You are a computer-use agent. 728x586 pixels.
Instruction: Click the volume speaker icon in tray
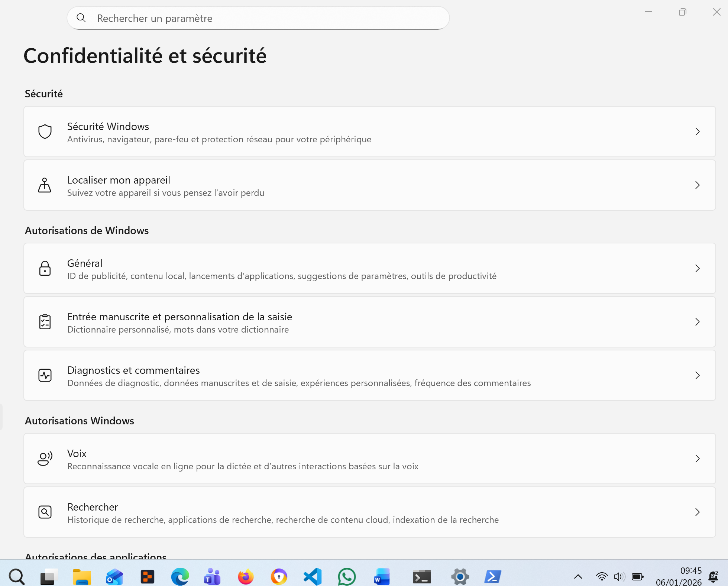(619, 577)
